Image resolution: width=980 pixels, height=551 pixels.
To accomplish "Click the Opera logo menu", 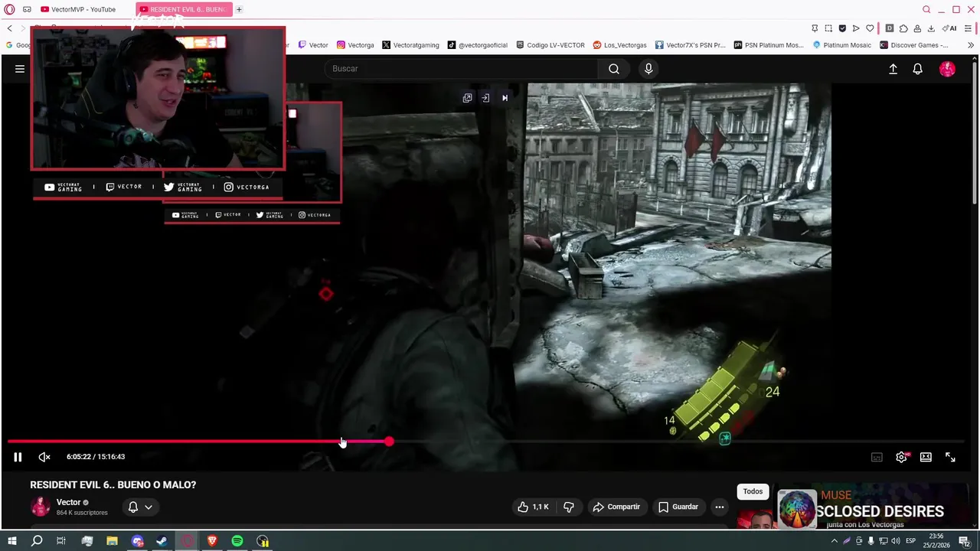I will point(9,9).
